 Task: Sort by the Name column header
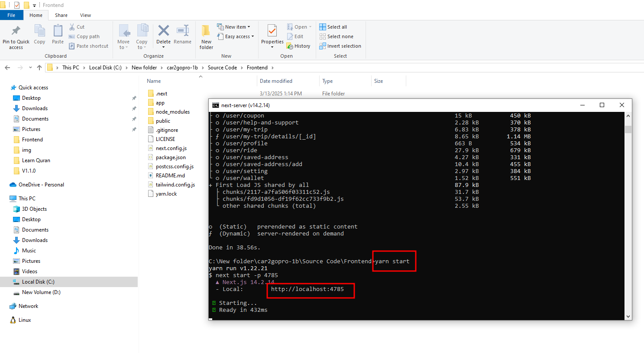click(154, 81)
